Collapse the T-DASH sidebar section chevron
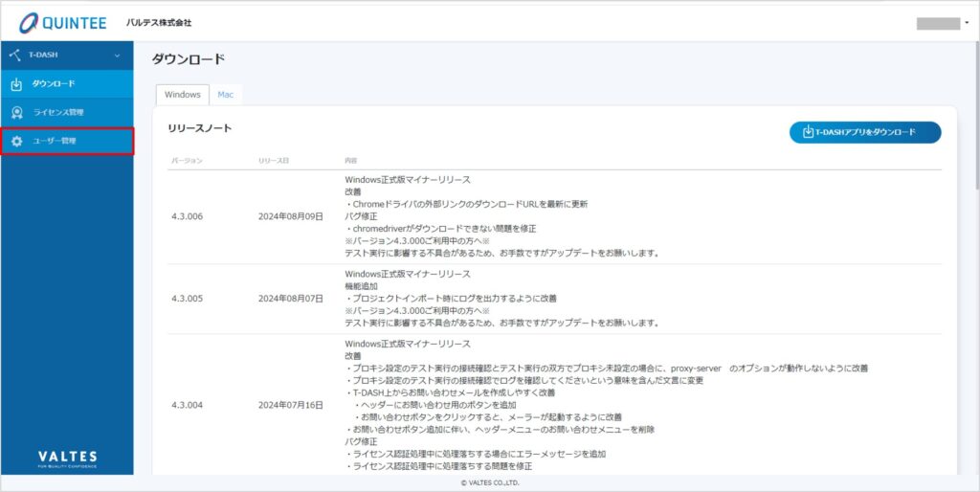980x492 pixels. point(118,56)
